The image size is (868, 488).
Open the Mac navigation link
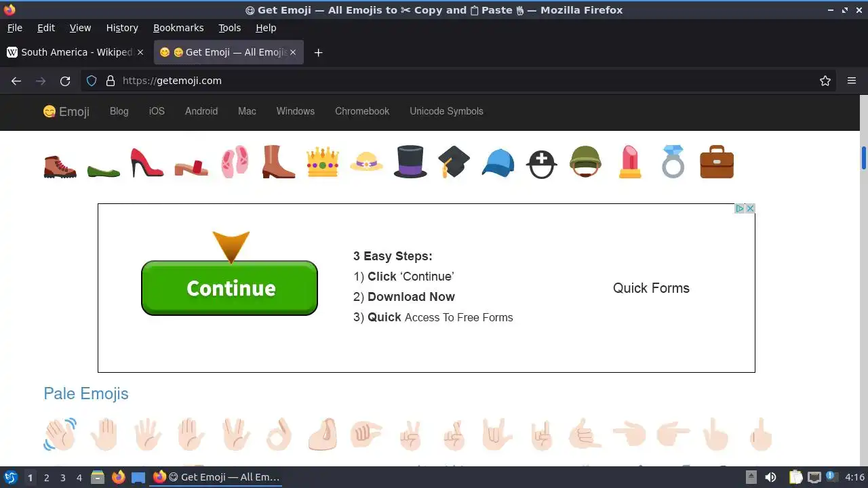247,111
